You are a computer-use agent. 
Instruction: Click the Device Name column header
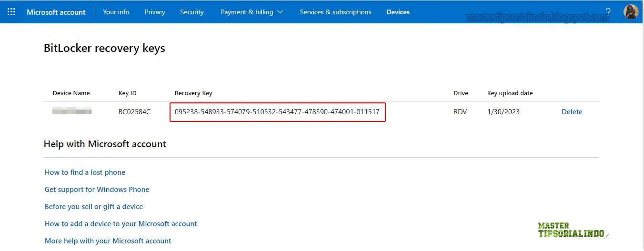pos(71,93)
